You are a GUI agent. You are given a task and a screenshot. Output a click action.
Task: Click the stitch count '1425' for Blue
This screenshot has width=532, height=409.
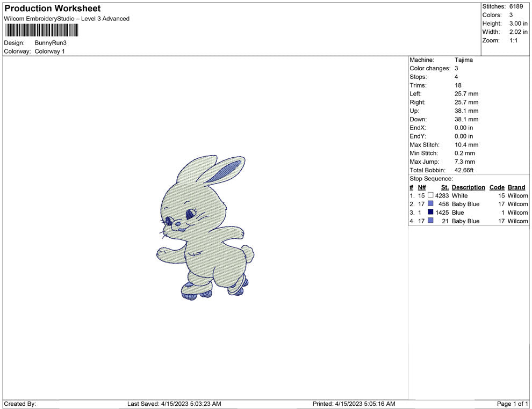click(442, 213)
